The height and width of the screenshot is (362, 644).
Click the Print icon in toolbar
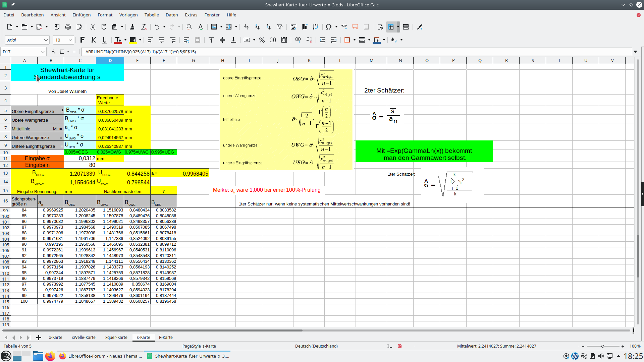click(68, 27)
